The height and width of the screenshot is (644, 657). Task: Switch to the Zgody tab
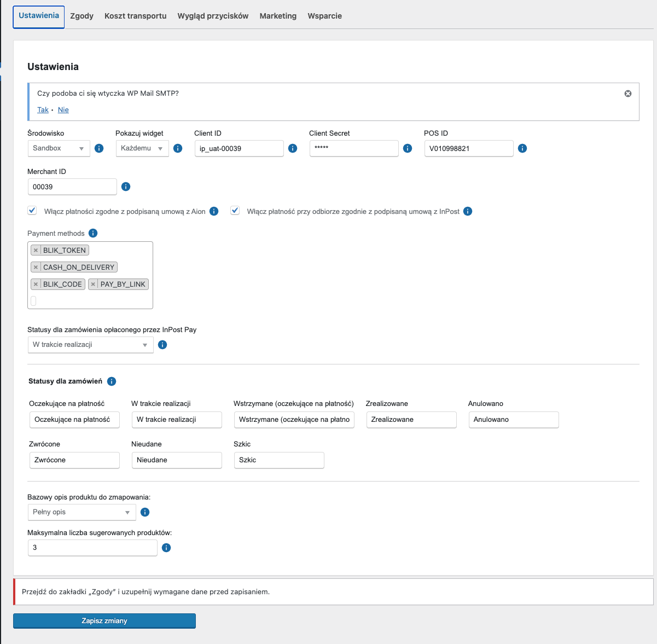coord(82,16)
